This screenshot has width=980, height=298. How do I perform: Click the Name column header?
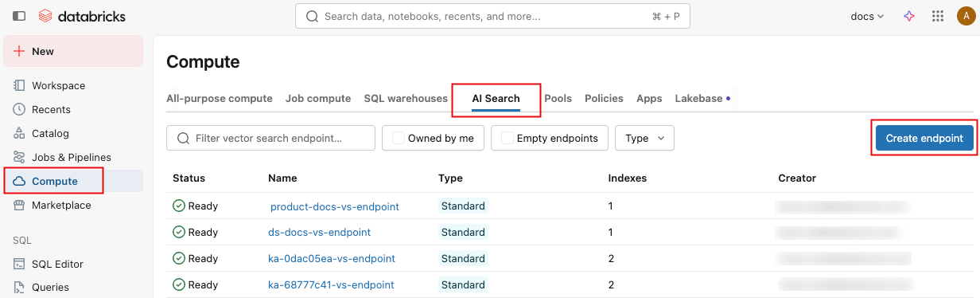282,178
